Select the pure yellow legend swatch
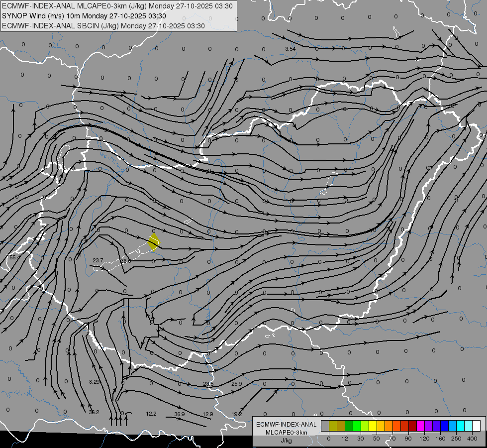The image size is (487, 448). tap(373, 426)
